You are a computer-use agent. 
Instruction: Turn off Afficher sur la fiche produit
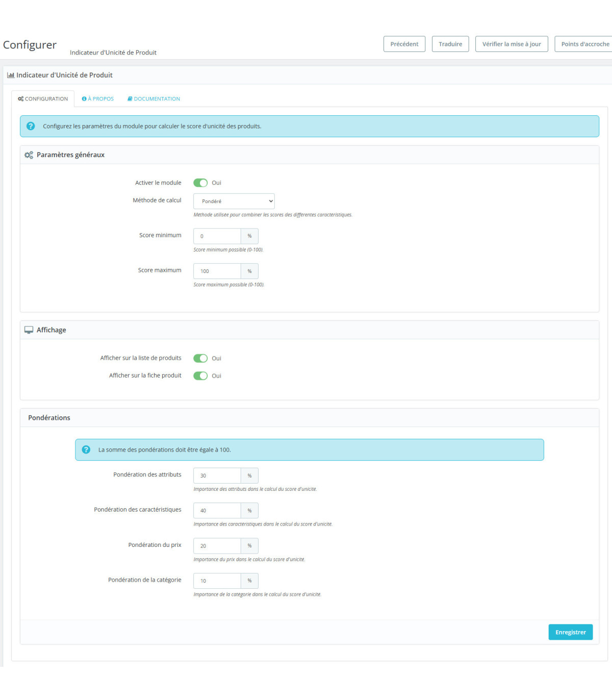click(x=200, y=376)
